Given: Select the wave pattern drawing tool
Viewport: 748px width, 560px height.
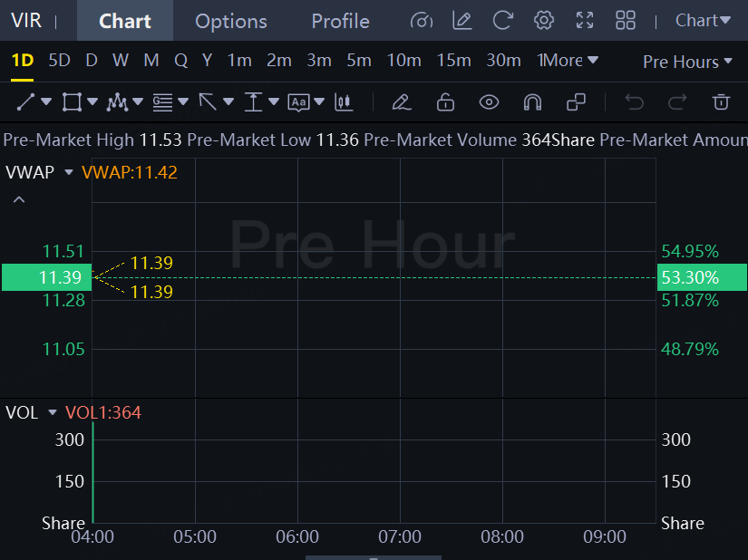Looking at the screenshot, I should [117, 102].
